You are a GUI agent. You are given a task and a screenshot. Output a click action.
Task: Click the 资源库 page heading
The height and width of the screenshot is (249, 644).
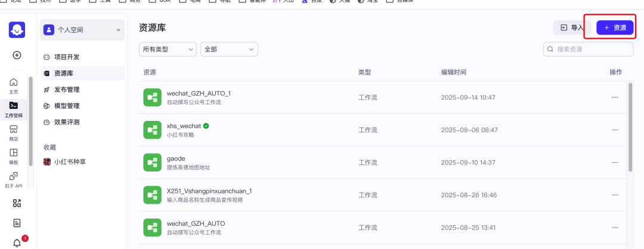(x=153, y=27)
